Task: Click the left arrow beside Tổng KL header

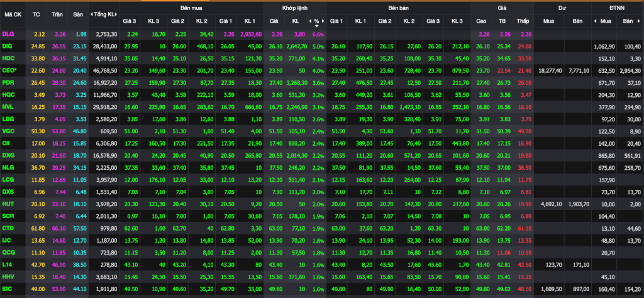Action: 91,14
